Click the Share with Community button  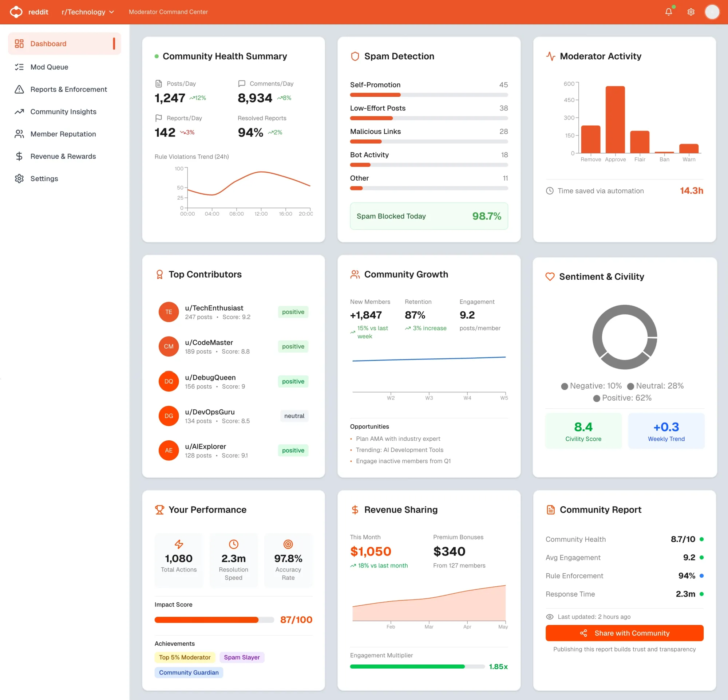[x=624, y=633]
